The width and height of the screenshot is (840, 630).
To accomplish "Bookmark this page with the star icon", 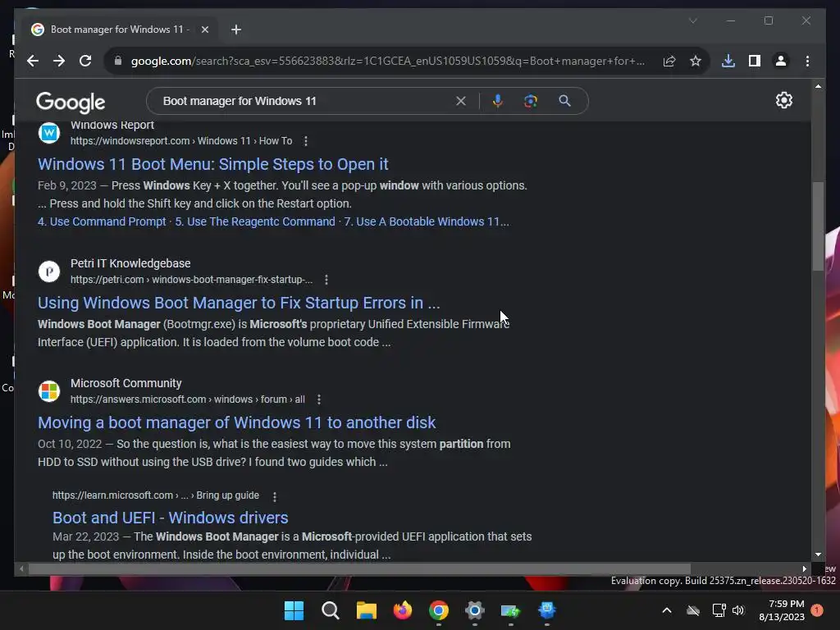I will 696,61.
